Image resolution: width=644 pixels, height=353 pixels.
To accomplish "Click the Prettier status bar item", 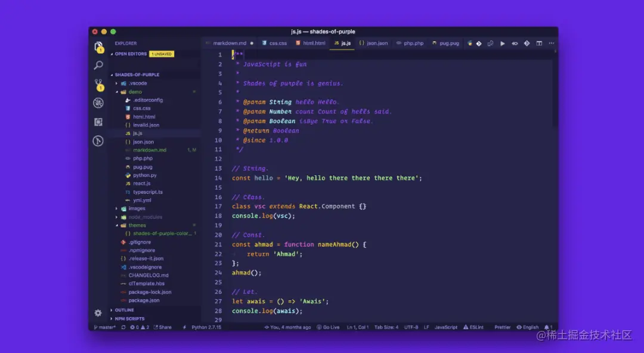I will pos(502,327).
